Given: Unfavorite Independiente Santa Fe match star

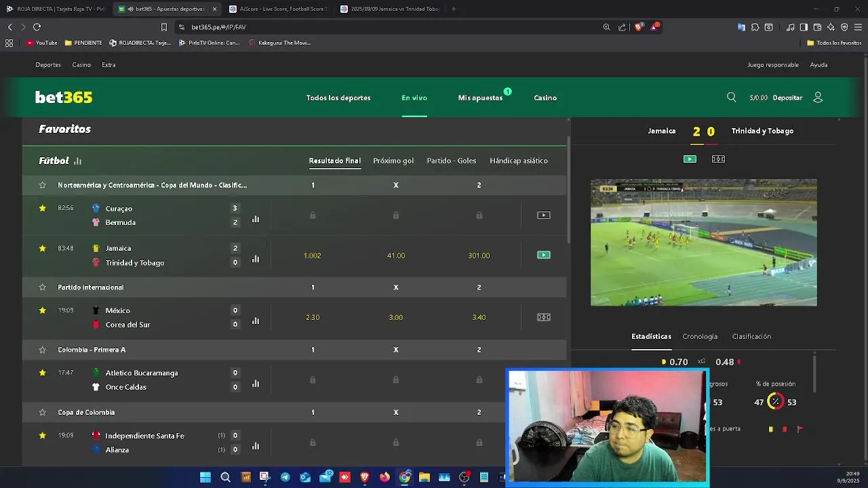Looking at the screenshot, I should [42, 436].
